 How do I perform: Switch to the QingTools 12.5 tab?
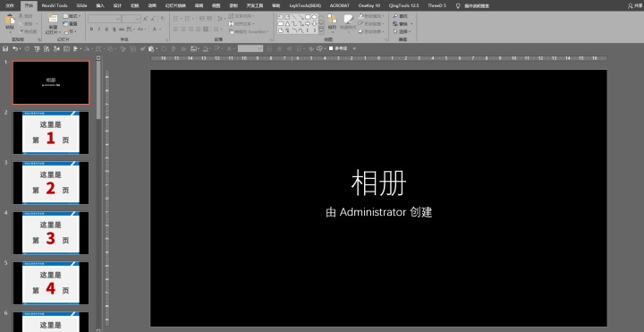[x=403, y=5]
